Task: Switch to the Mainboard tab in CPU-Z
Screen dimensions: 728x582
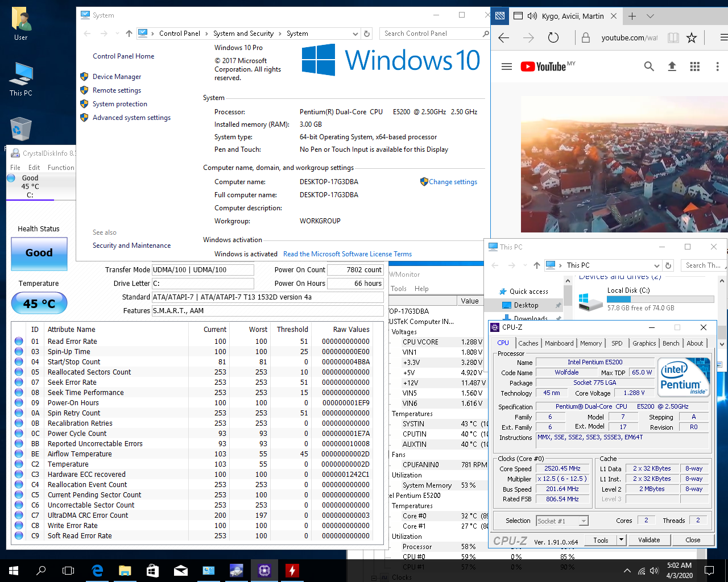Action: coord(559,343)
